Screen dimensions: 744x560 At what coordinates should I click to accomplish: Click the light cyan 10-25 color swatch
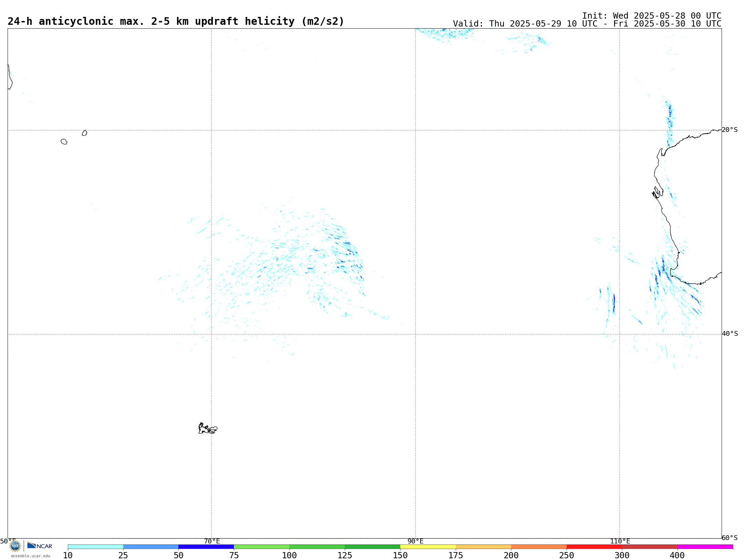point(95,547)
